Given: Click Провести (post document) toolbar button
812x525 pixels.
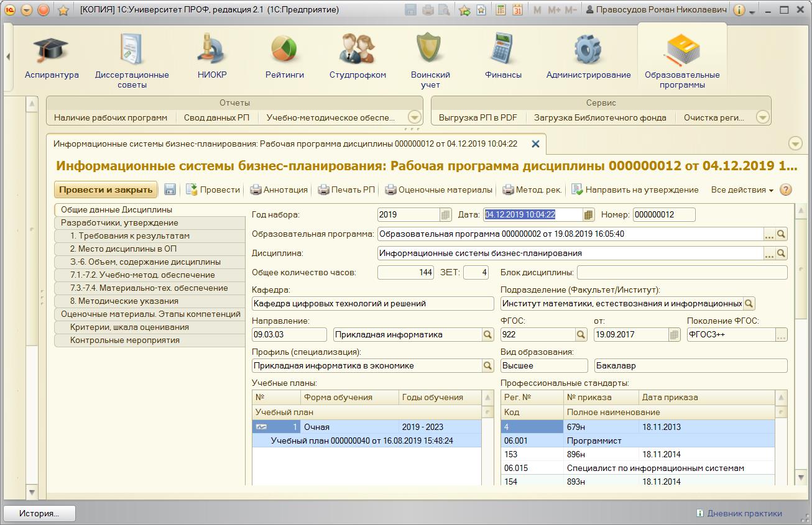Looking at the screenshot, I should pos(213,189).
